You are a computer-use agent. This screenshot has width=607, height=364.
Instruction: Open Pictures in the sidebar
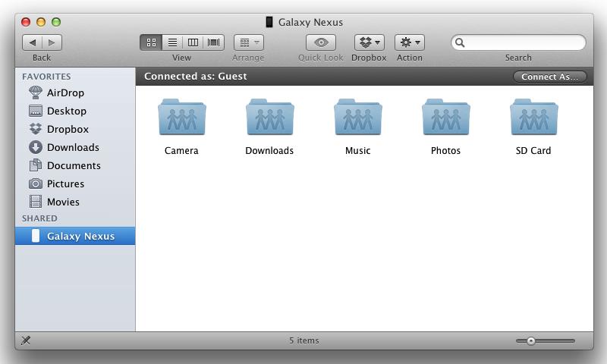[75, 184]
